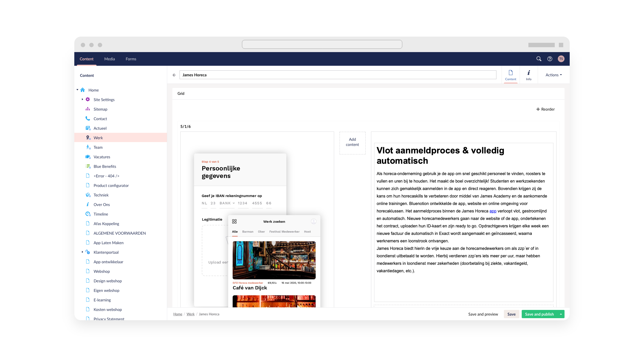The width and height of the screenshot is (644, 362).
Task: Click the grid icon in Werk zoeken mockup
Action: click(234, 221)
